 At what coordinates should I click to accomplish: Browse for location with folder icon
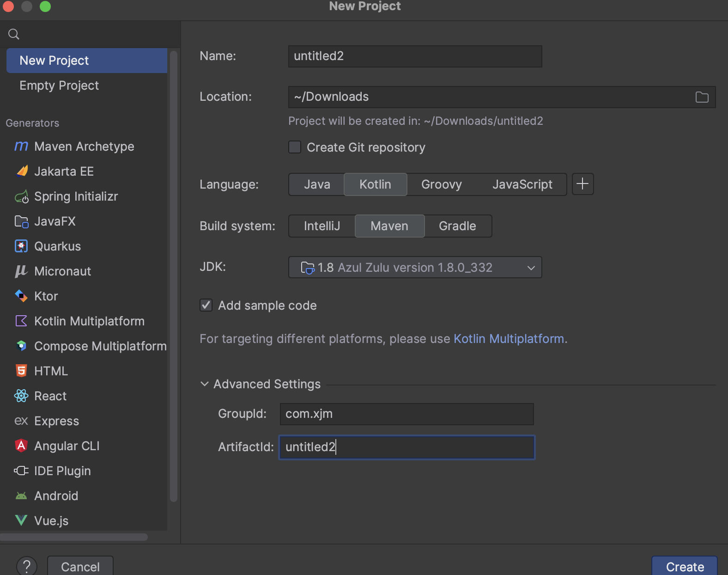tap(702, 97)
